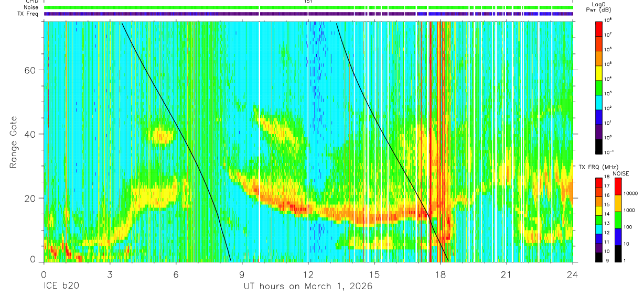Click the yellow segment of Lag0 Pwr colorbar
644x297 pixels.
599,72
